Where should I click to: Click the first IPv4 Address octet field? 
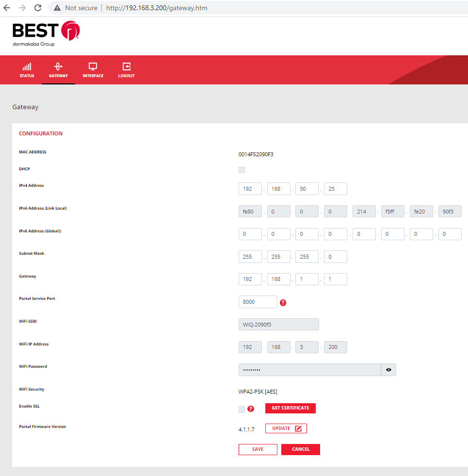coord(250,189)
